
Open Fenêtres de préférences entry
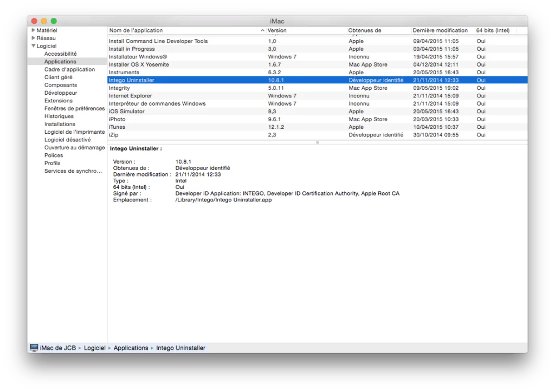(74, 108)
